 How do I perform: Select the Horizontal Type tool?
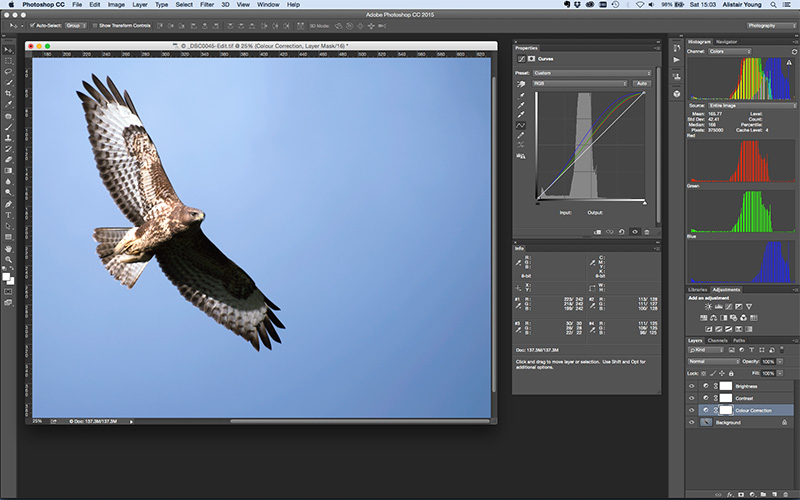8,215
